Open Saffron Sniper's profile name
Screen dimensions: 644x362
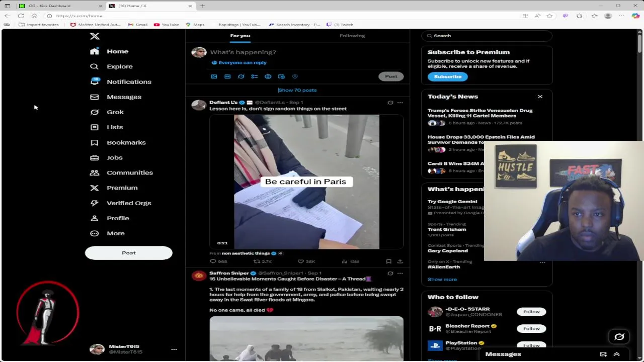click(229, 274)
